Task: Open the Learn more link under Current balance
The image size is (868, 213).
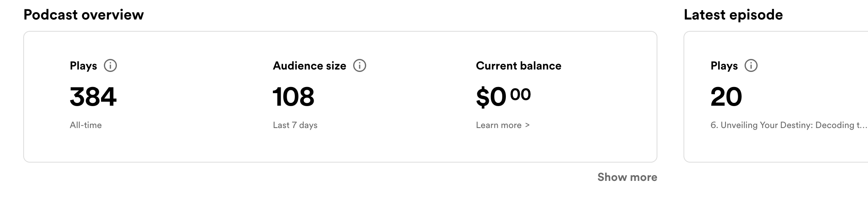Action: click(x=502, y=125)
